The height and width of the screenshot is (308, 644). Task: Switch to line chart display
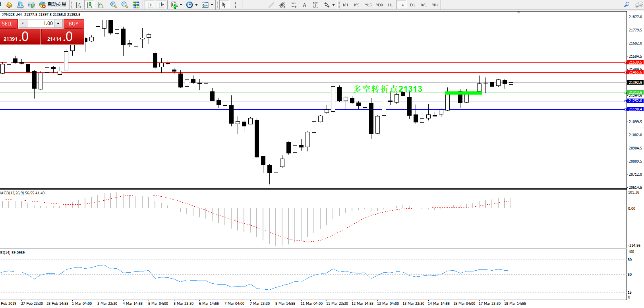(x=101, y=5)
